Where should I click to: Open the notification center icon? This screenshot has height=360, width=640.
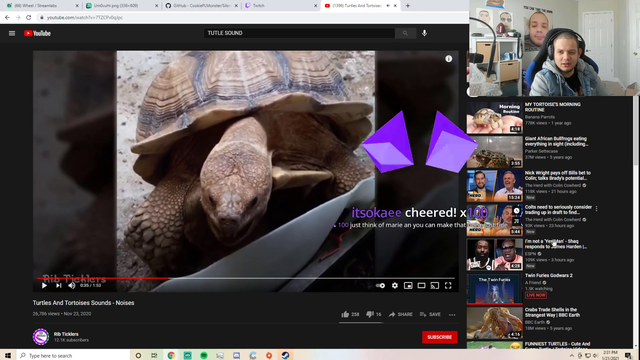point(629,356)
